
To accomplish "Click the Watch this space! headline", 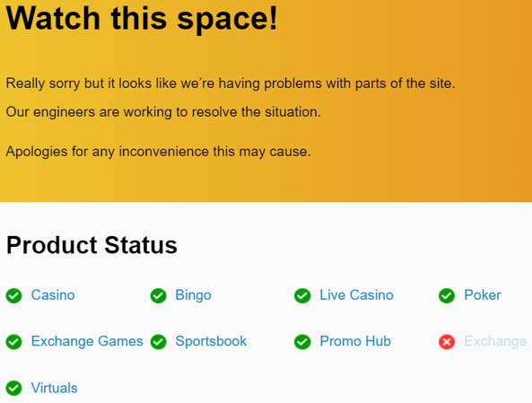I will pos(142,18).
